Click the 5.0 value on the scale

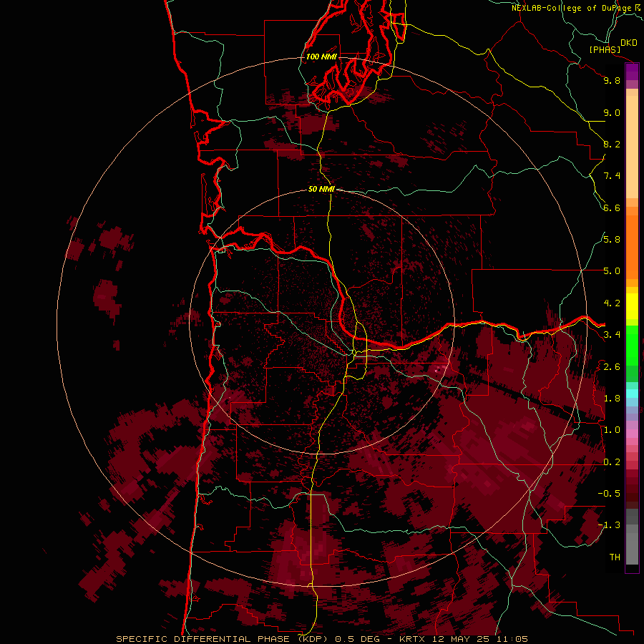(612, 271)
